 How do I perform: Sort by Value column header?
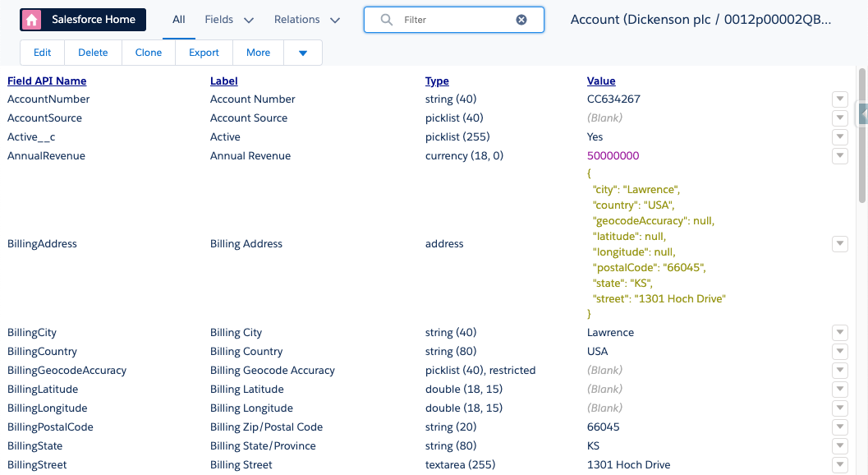[601, 81]
